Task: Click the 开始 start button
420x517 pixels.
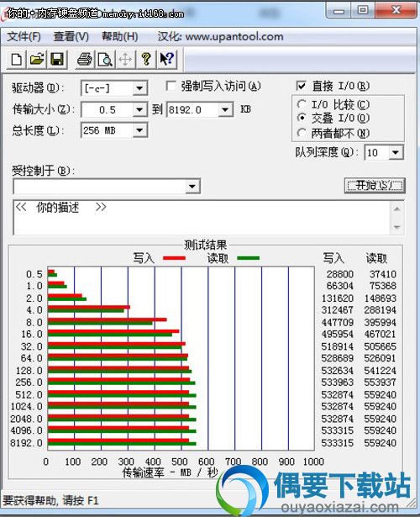Action: (x=375, y=186)
